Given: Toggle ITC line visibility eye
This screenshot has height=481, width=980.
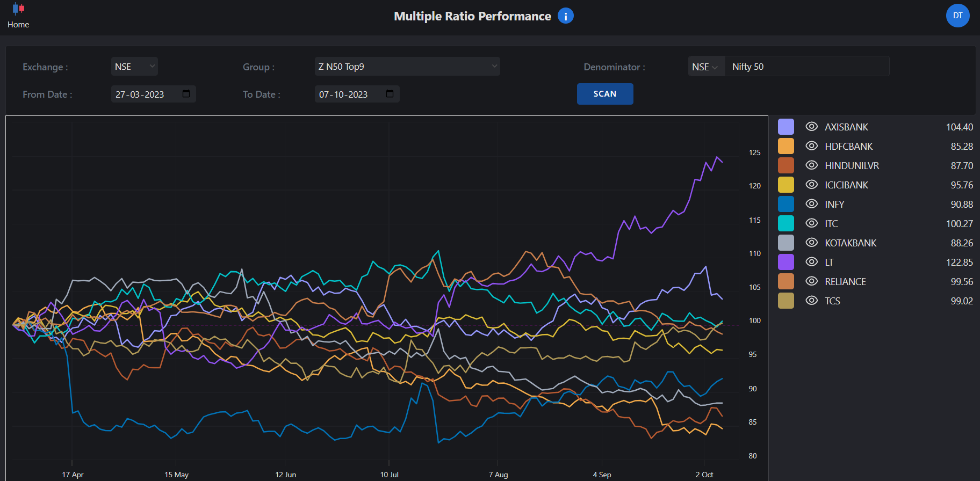Looking at the screenshot, I should click(811, 223).
